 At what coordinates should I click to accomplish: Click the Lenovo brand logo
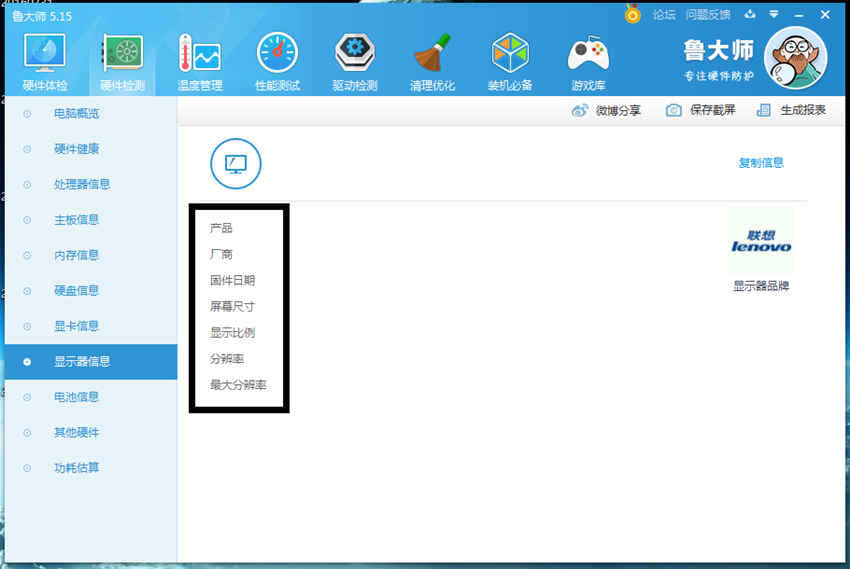pos(761,241)
